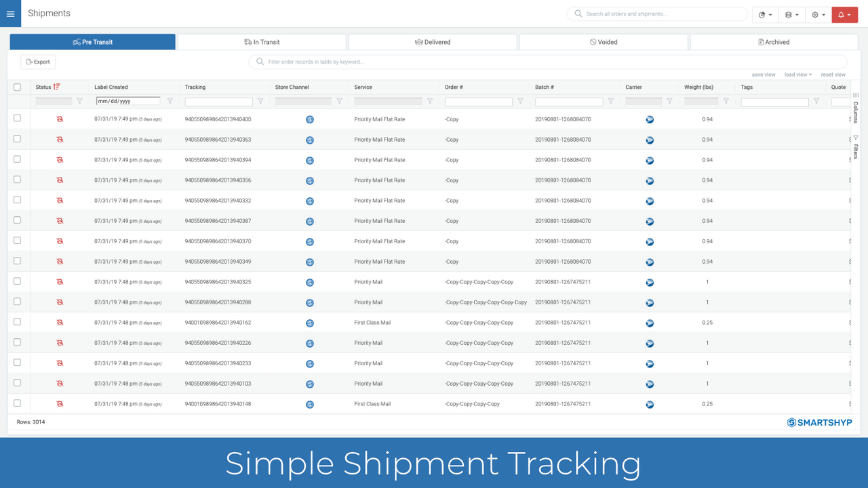Click the Export button
The height and width of the screenshot is (488, 868).
point(37,61)
